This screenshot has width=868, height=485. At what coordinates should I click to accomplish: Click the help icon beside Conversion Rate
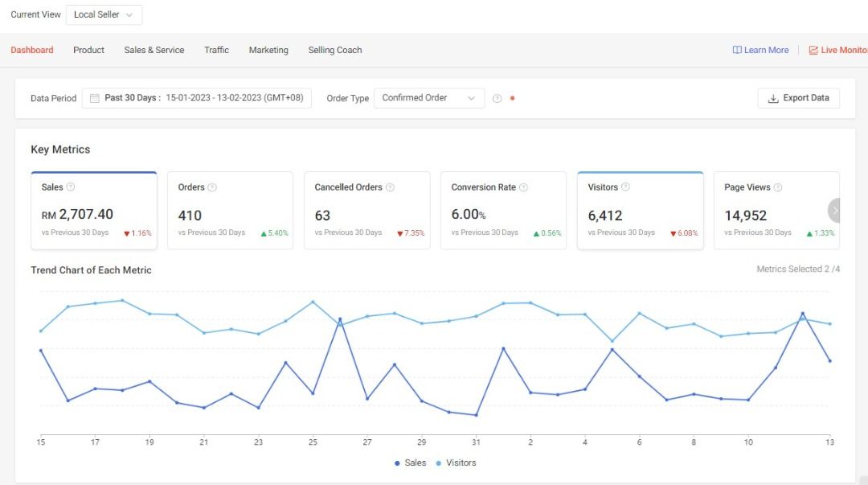pos(523,187)
